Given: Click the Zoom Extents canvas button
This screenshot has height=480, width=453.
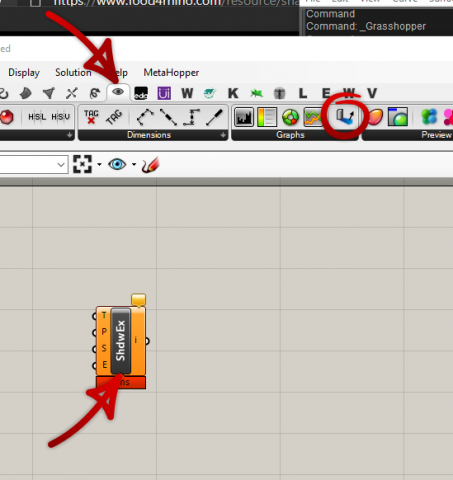Looking at the screenshot, I should (82, 164).
